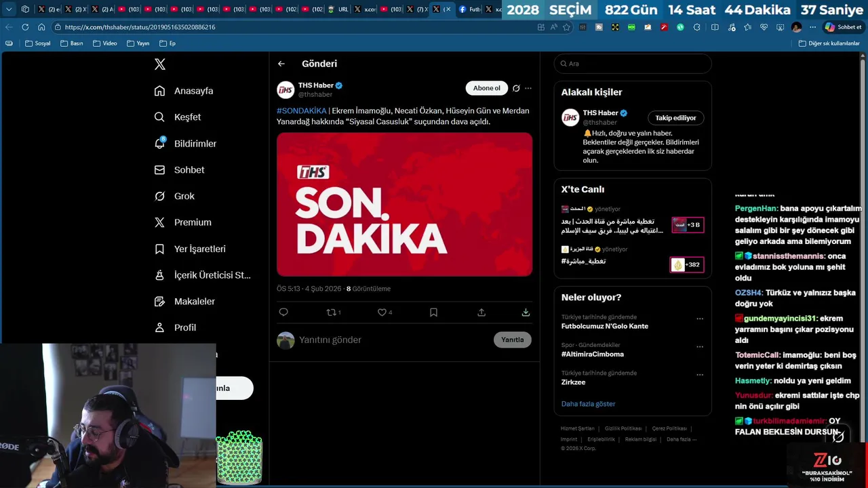Open Keşfet in the sidebar
This screenshot has width=868, height=488.
[x=178, y=117]
